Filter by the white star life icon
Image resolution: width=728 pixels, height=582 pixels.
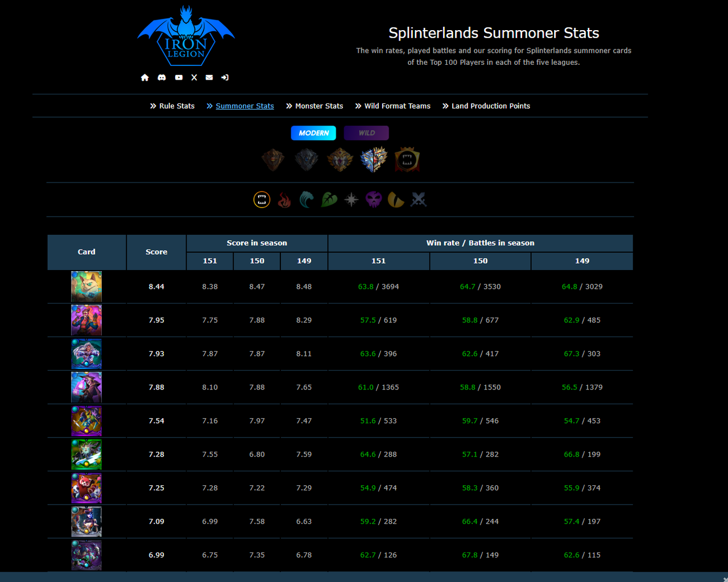[351, 199]
